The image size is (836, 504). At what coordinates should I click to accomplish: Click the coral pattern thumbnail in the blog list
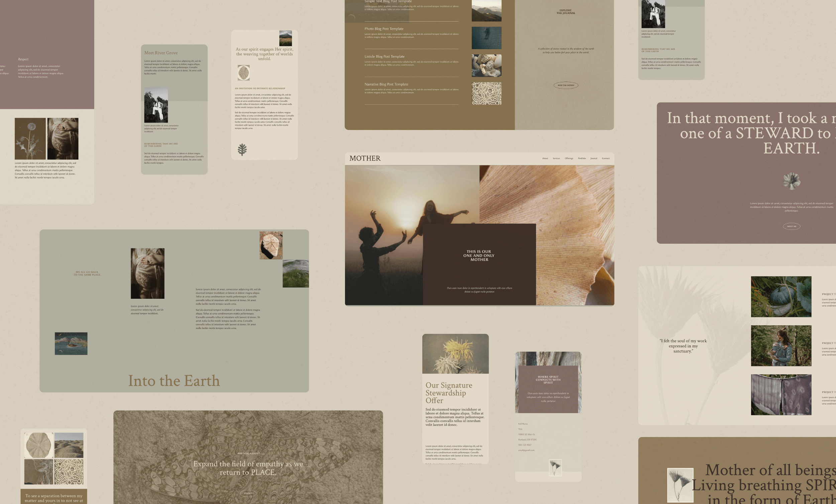[486, 93]
